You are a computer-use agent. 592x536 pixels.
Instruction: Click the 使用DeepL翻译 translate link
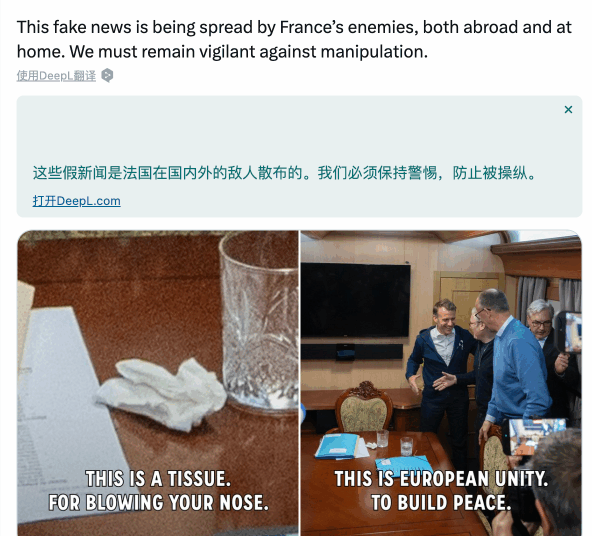[x=56, y=75]
